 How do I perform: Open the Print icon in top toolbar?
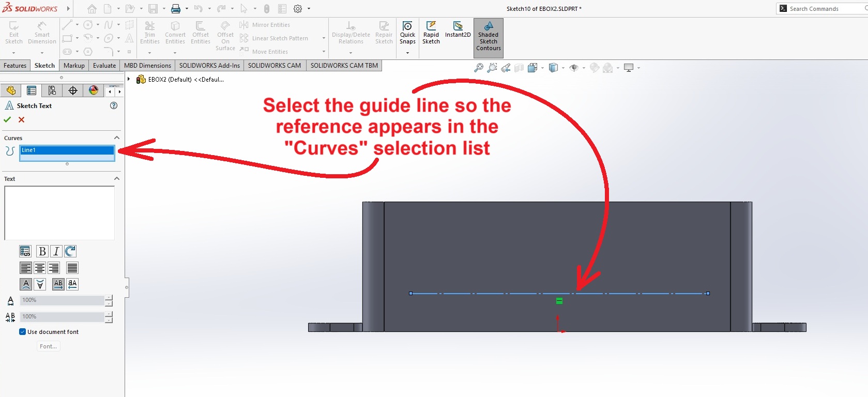176,9
